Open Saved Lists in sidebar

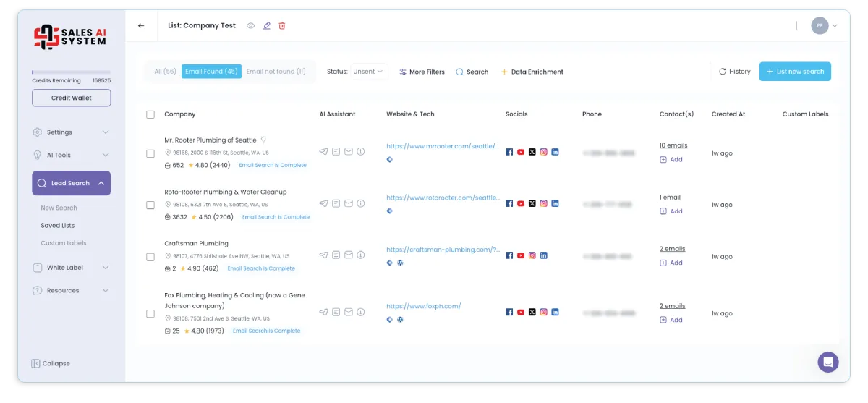coord(57,226)
